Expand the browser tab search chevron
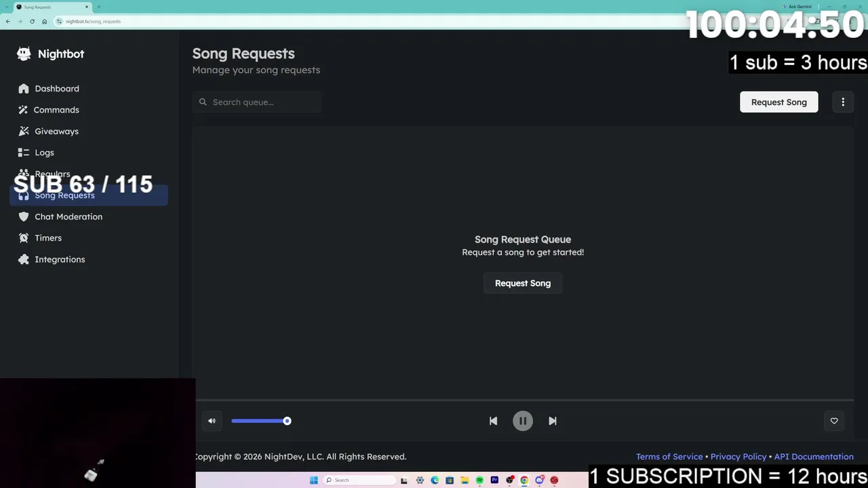The width and height of the screenshot is (868, 488). (6, 7)
